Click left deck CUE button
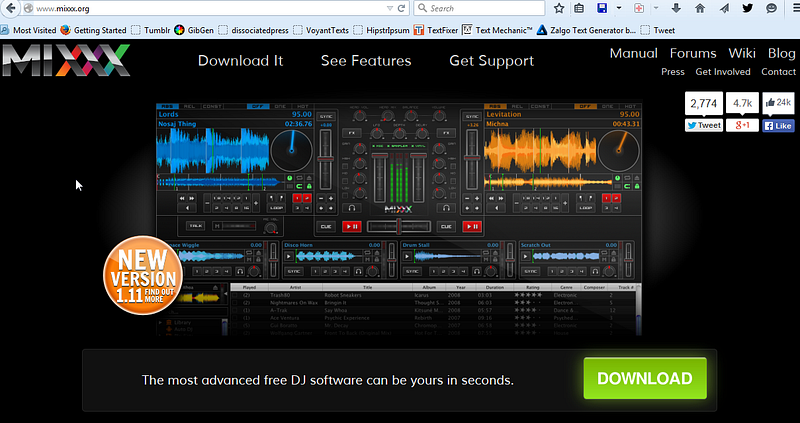 point(326,226)
